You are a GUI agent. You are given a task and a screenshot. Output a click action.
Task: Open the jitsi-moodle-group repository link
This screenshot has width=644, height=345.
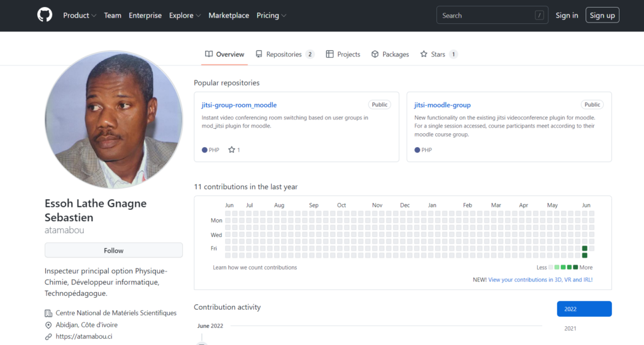(x=442, y=105)
